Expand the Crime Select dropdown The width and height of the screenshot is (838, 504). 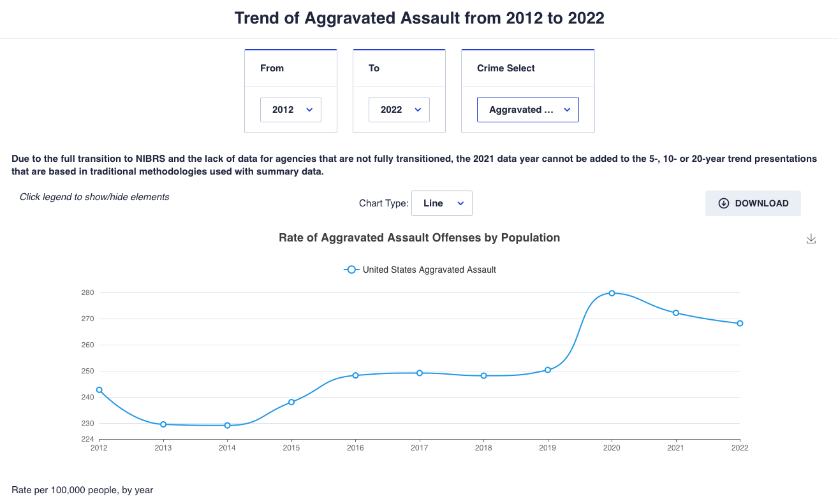[x=528, y=110]
